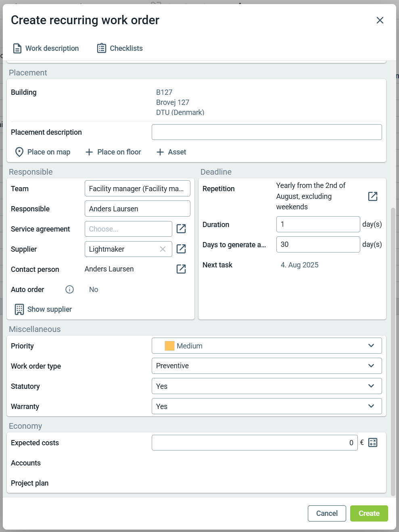This screenshot has width=399, height=532.
Task: Click Place on map pin icon
Action: click(x=19, y=152)
